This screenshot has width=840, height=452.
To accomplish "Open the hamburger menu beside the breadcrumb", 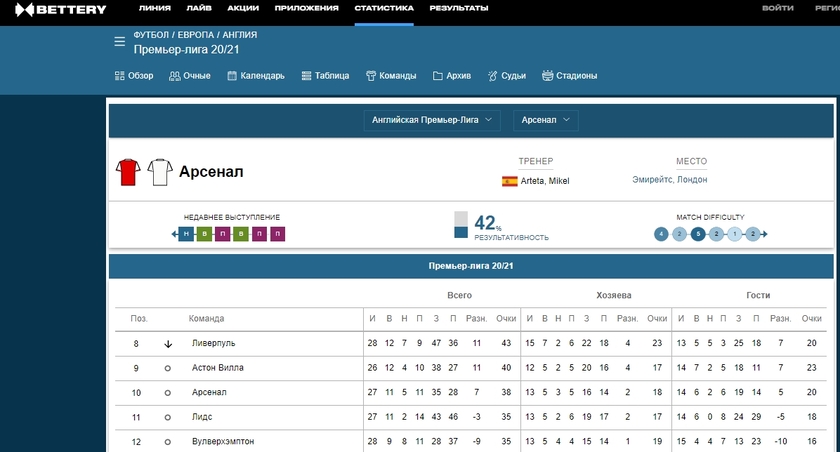I will [119, 41].
